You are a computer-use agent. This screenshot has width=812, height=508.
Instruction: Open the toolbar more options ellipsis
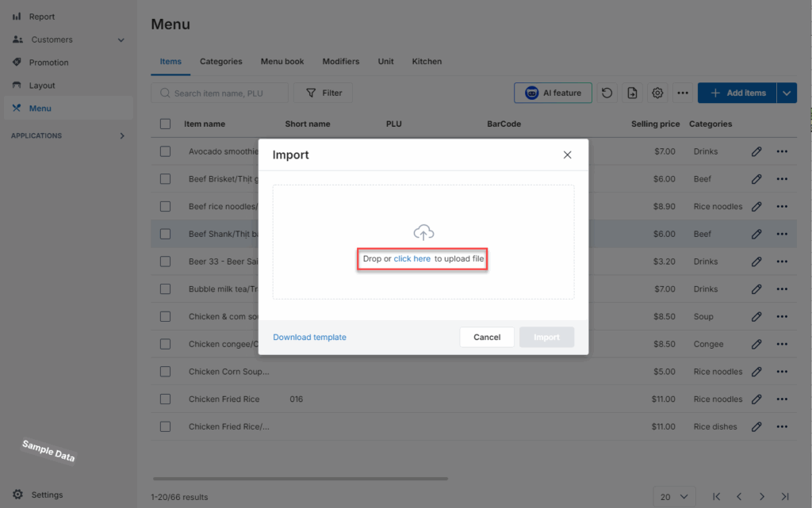pyautogui.click(x=683, y=94)
